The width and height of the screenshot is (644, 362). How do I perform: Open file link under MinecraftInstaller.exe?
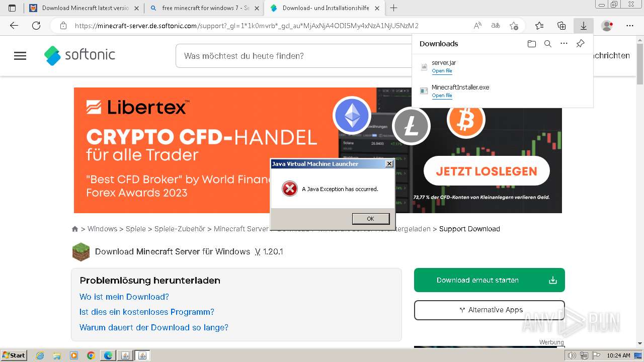pos(442,96)
